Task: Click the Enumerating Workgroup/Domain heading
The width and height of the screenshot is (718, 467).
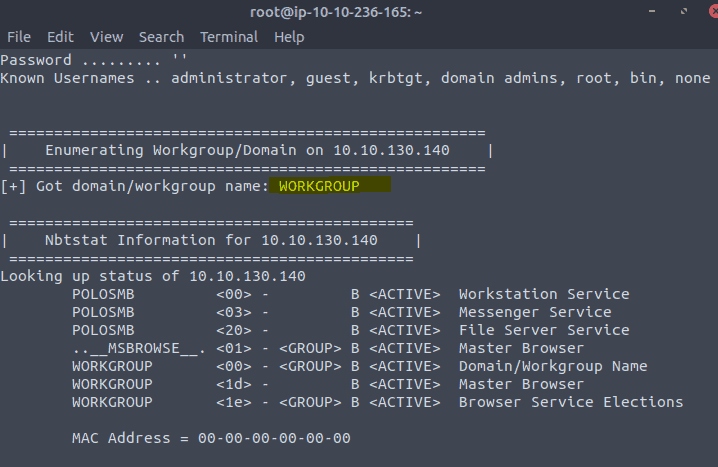Action: [247, 150]
